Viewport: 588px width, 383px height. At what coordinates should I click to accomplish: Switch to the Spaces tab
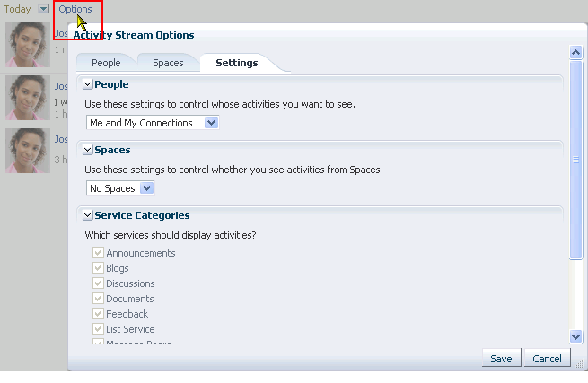168,63
